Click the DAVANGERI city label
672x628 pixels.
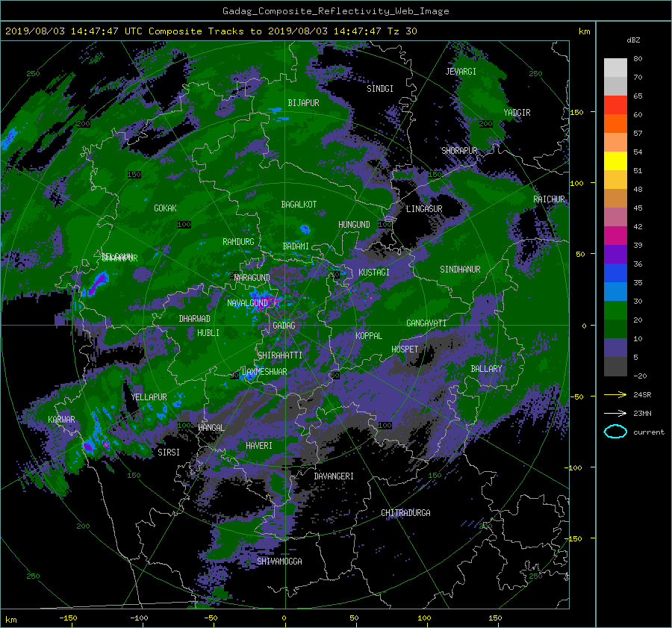coord(334,476)
